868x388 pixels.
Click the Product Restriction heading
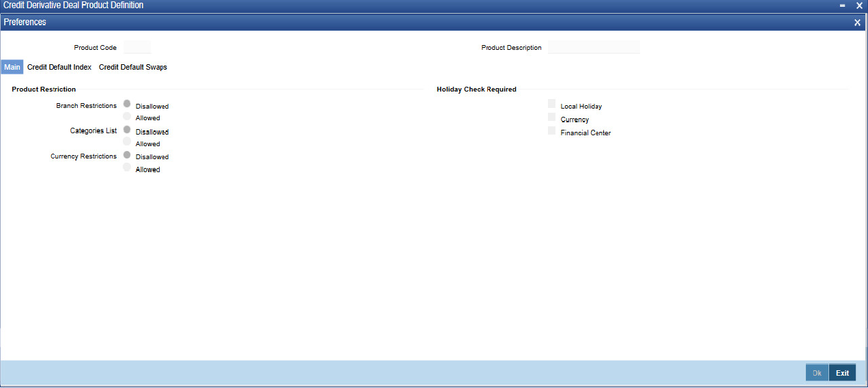point(44,89)
